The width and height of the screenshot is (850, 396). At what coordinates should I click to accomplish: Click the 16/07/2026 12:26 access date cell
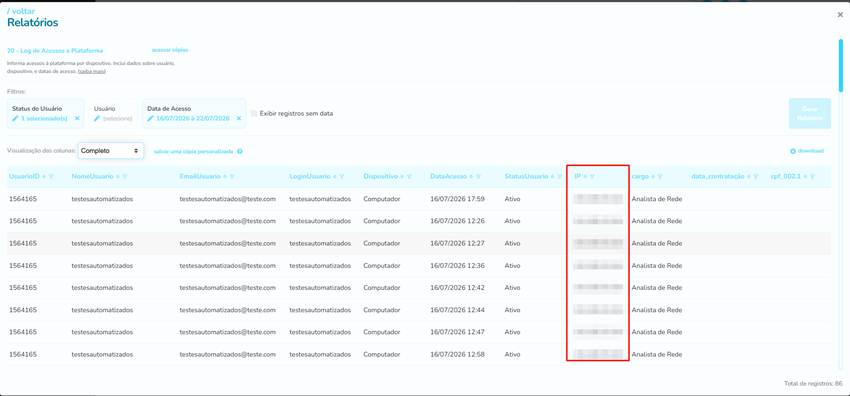[x=457, y=221]
